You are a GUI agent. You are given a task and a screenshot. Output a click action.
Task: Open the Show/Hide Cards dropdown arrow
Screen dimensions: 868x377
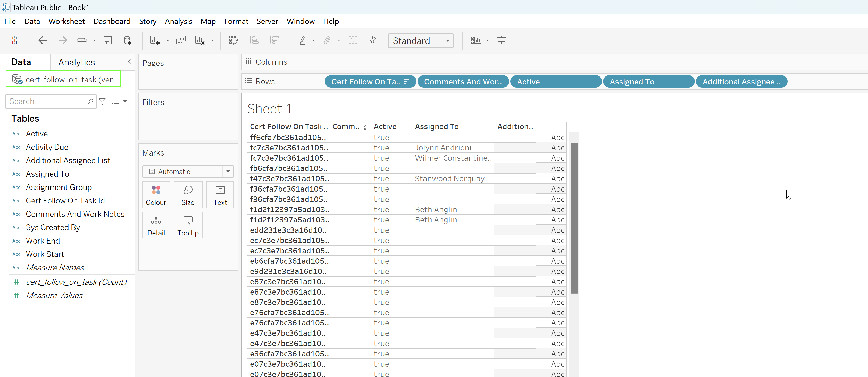point(487,40)
